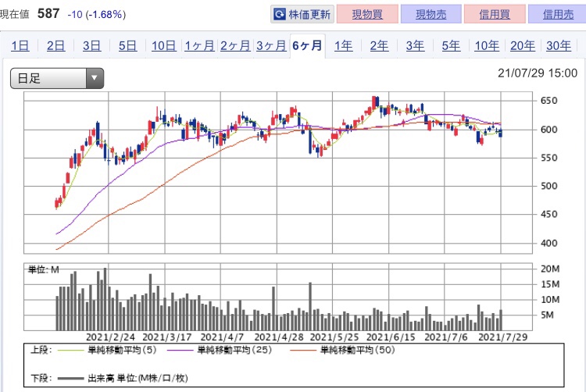Screen dimensions: 586x392
Task: Switch to the 5年 period tab
Action: 451,46
